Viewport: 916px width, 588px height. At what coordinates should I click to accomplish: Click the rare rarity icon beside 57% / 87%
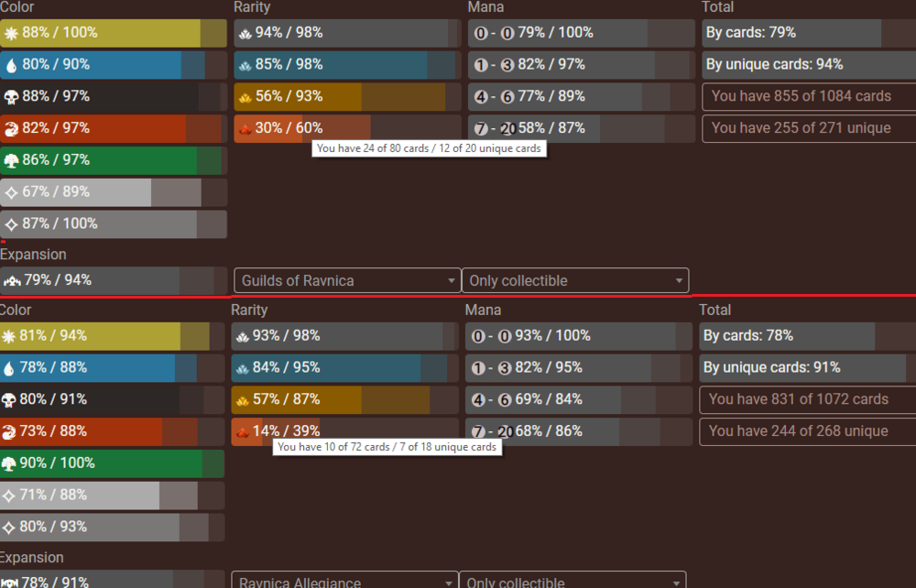coord(242,399)
